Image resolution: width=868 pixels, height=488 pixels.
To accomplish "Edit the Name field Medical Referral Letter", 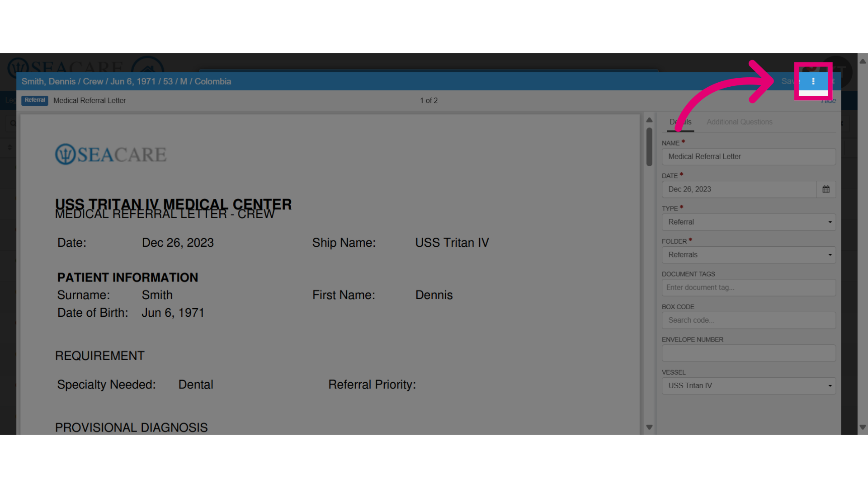I will (749, 157).
